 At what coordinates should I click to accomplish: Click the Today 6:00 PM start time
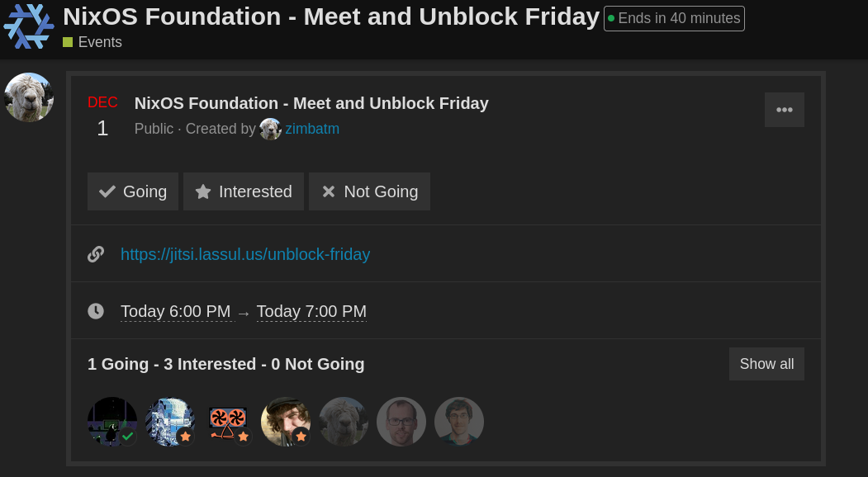[176, 311]
